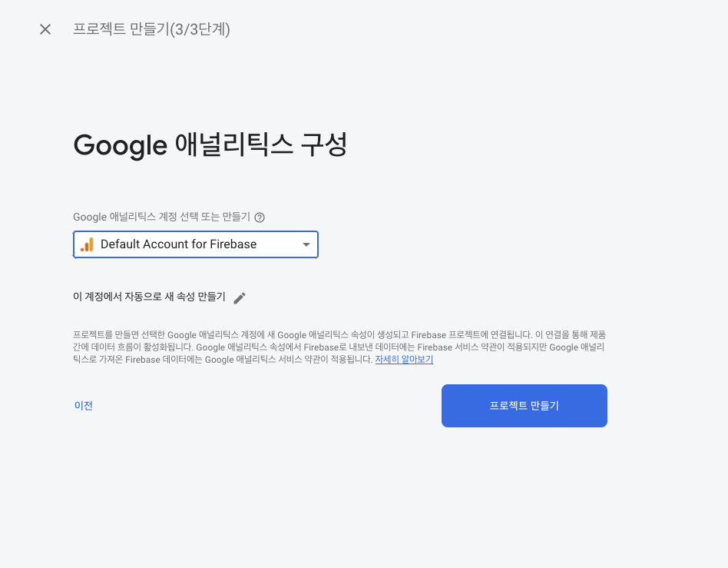The height and width of the screenshot is (568, 728).
Task: Edit the automatic property setting with the pencil icon
Action: [x=240, y=298]
